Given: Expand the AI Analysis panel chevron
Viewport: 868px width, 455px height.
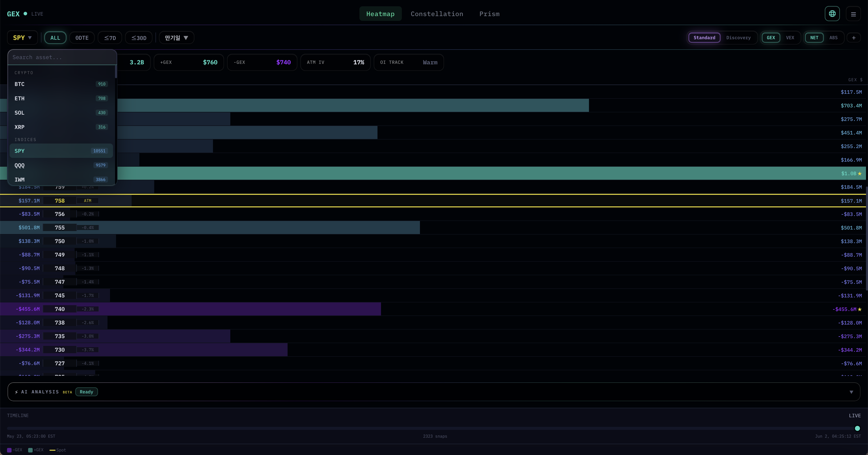Looking at the screenshot, I should pos(851,392).
